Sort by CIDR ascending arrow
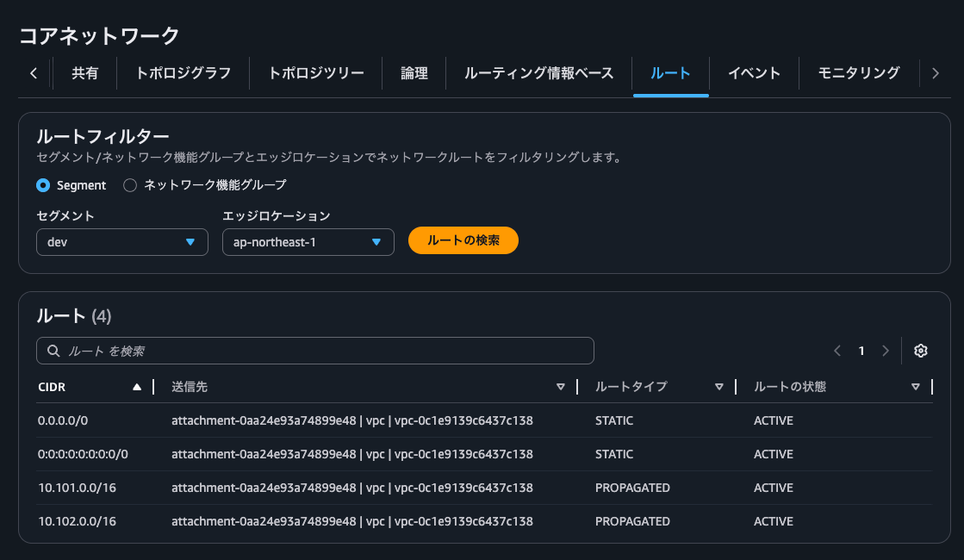Image resolution: width=964 pixels, height=560 pixels. click(x=136, y=387)
